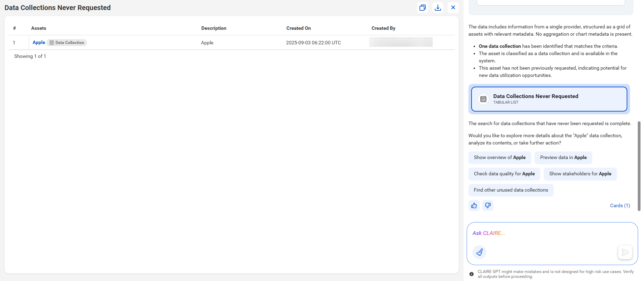Close the Data Collections Never Requested panel
The width and height of the screenshot is (644, 281).
coord(453,8)
